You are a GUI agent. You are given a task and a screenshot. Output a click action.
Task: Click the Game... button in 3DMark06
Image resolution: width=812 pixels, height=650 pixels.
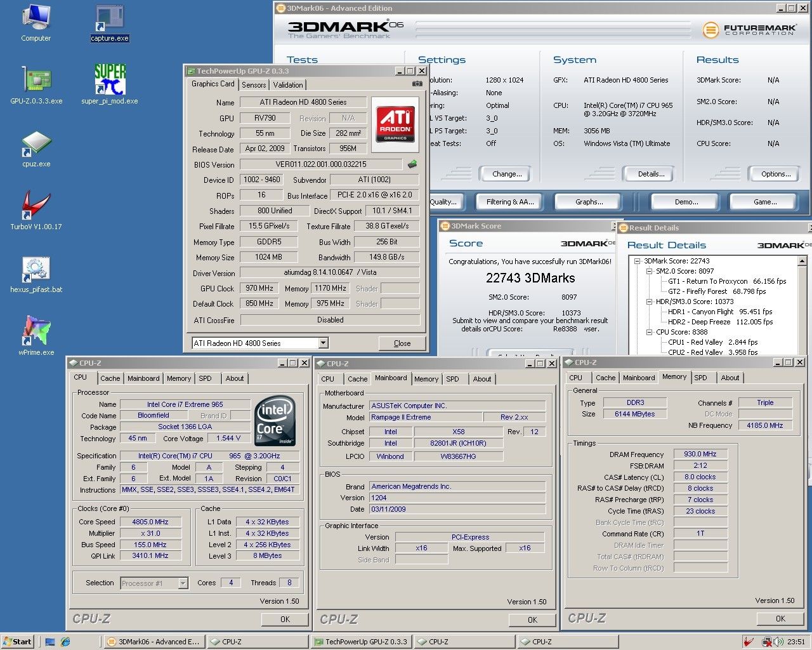click(765, 202)
